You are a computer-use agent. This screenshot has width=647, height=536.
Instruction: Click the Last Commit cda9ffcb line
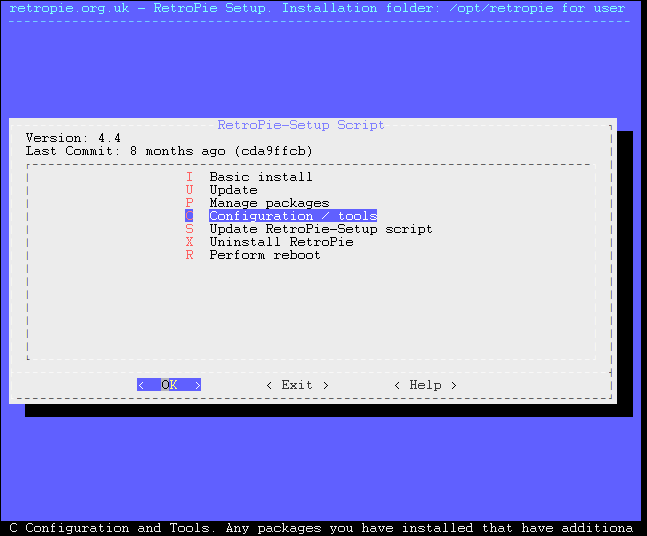click(169, 151)
